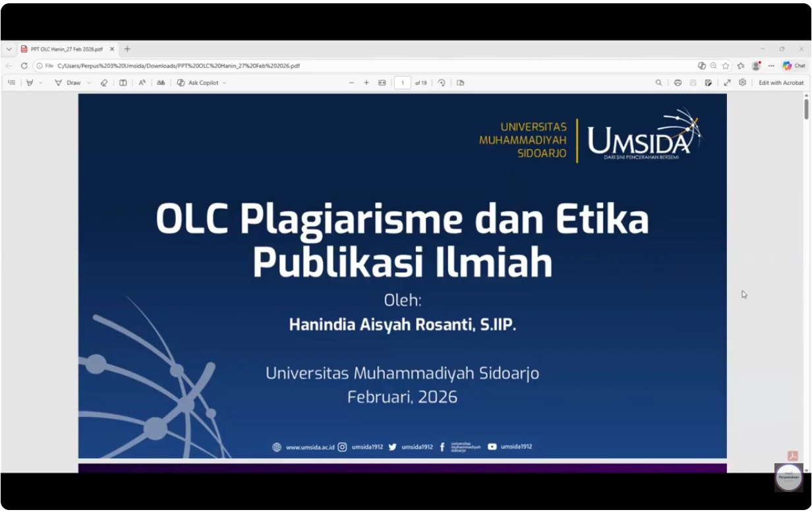
Task: Print the PDF document
Action: point(678,83)
